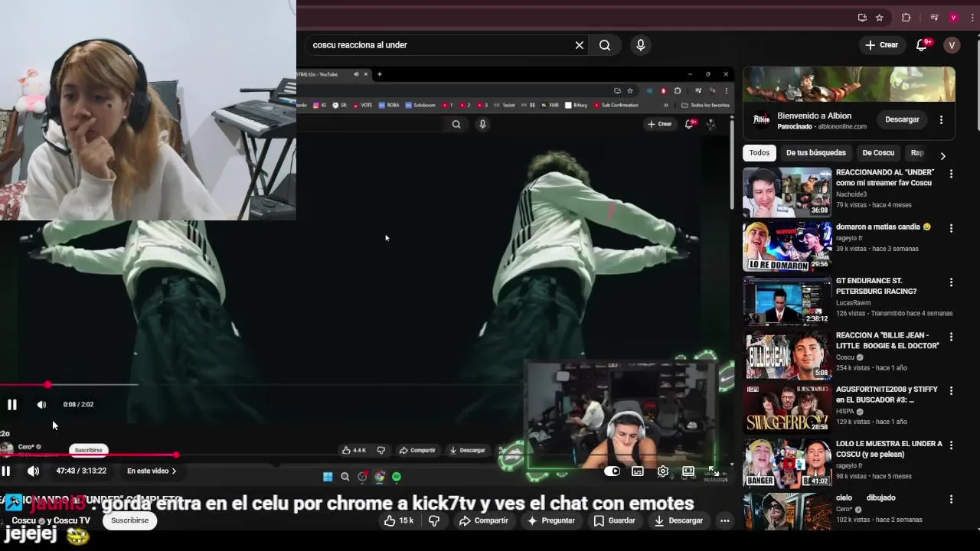
Task: Click main Suscribirse button for Coscu
Action: pyautogui.click(x=129, y=520)
